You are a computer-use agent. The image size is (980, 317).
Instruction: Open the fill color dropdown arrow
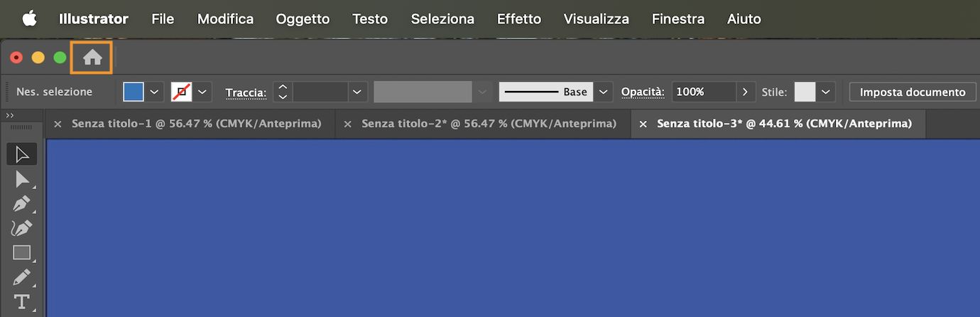154,92
